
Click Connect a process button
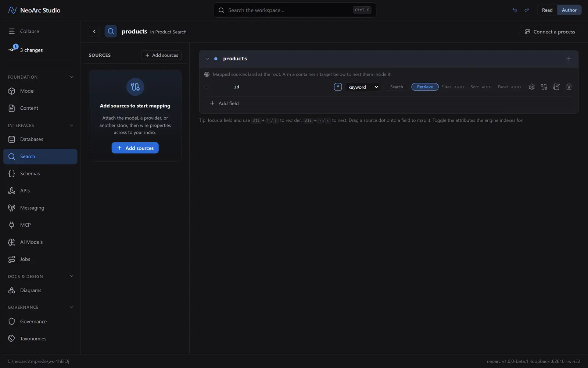coord(550,32)
